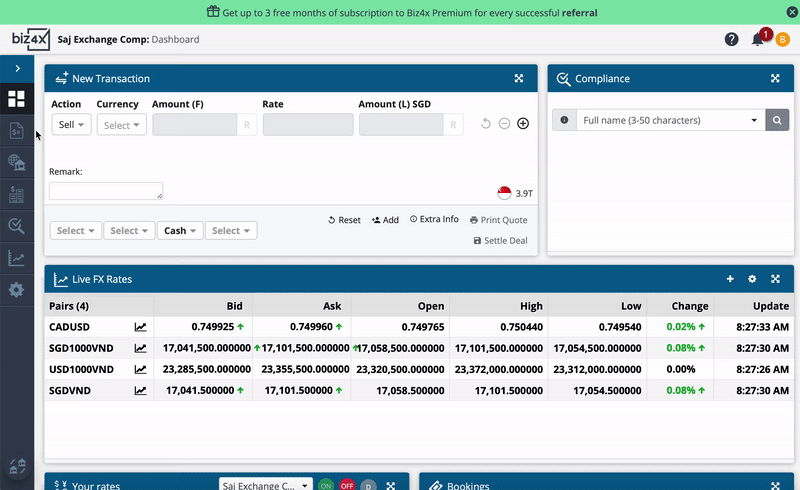Image resolution: width=800 pixels, height=490 pixels.
Task: Click USD1000VND bid 23,285,500.000000
Action: point(207,370)
